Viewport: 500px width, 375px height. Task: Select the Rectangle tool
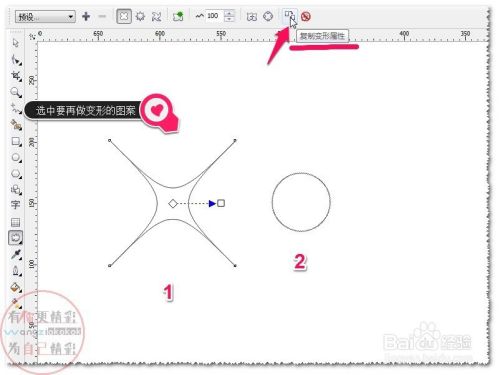point(16,141)
